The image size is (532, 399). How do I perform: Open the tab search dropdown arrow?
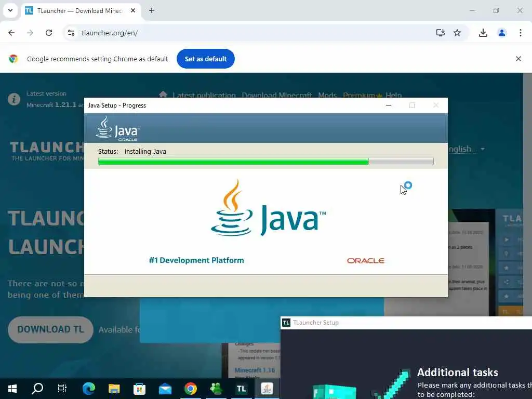coord(10,10)
